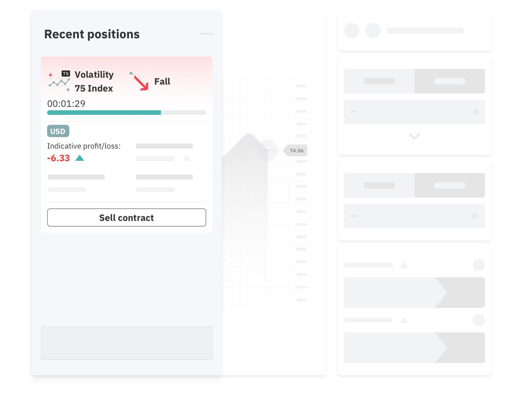Viewport: 532px width, 399px height.
Task: Click the 74.56 price marker on chart
Action: (296, 150)
